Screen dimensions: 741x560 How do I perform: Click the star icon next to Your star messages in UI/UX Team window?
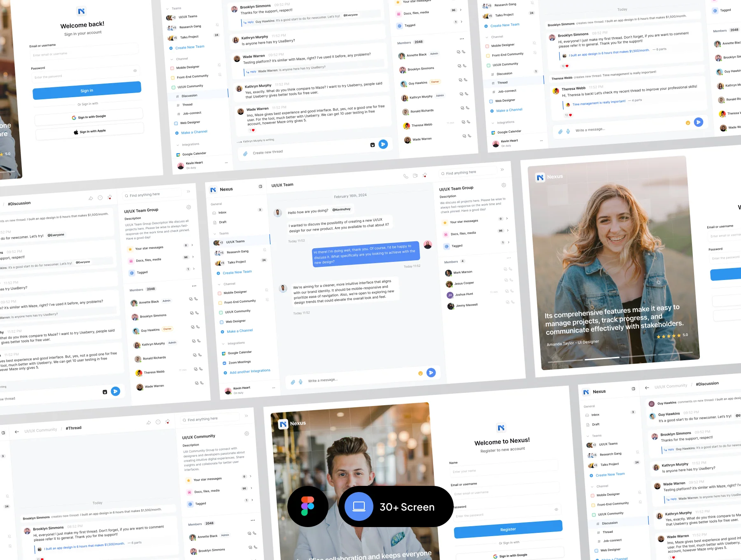(x=445, y=223)
